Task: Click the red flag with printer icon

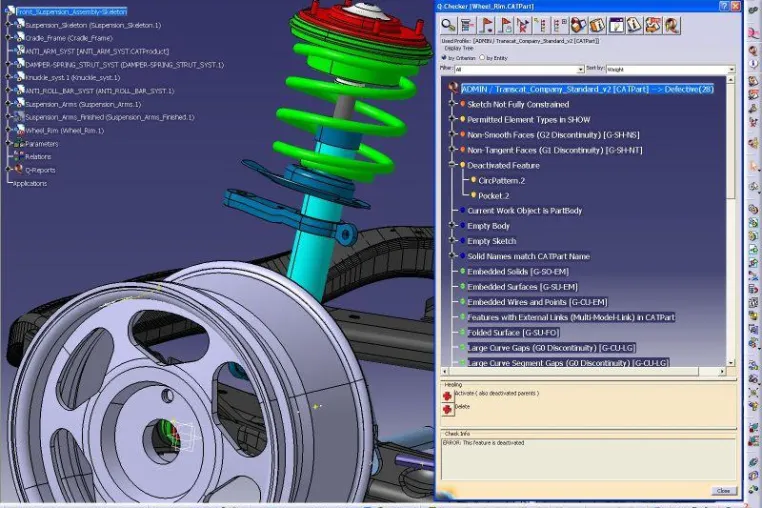Action: point(505,25)
